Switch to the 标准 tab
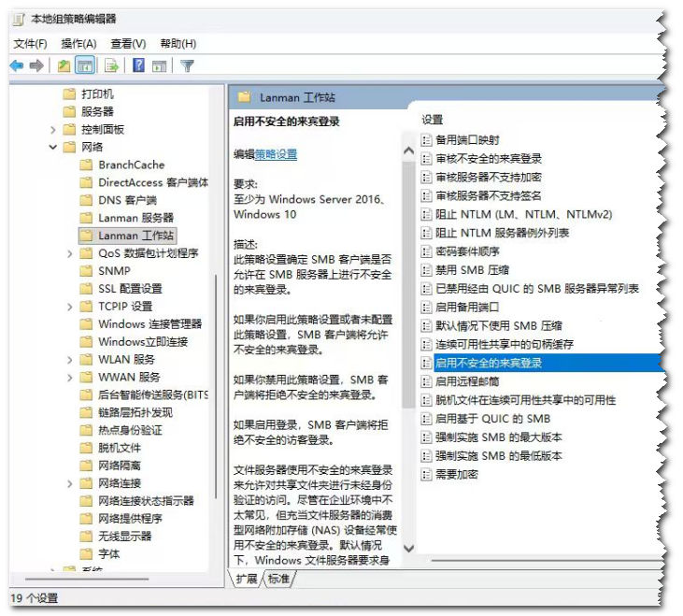 click(x=278, y=580)
